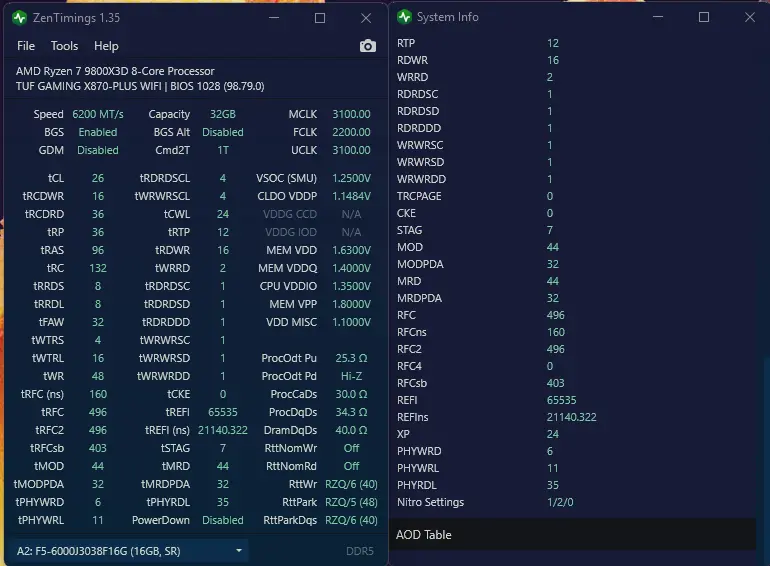Open the A2 memory module dropdown
The width and height of the screenshot is (770, 566).
click(x=129, y=551)
